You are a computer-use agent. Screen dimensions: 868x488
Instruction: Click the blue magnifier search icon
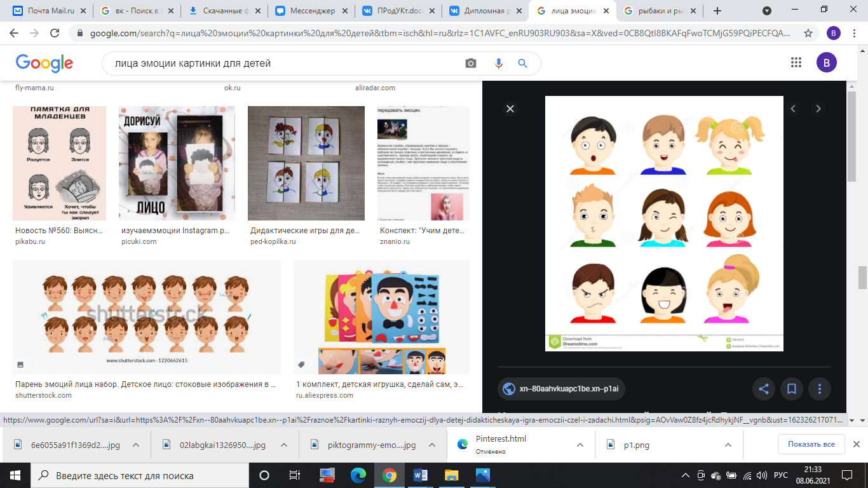tap(523, 64)
